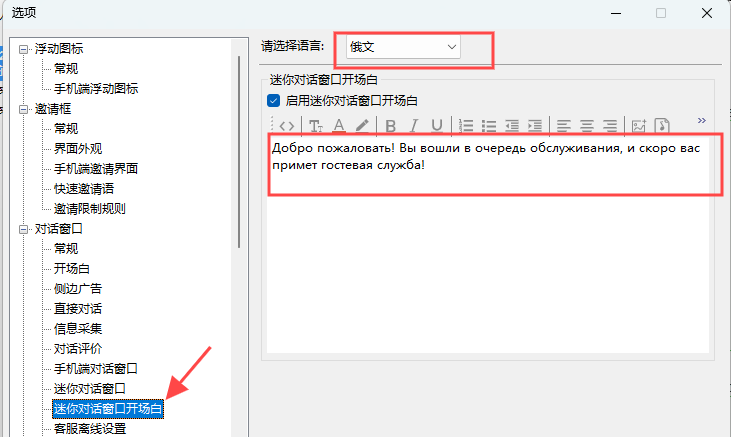Open the 请选择语言 language dropdown

pos(403,47)
